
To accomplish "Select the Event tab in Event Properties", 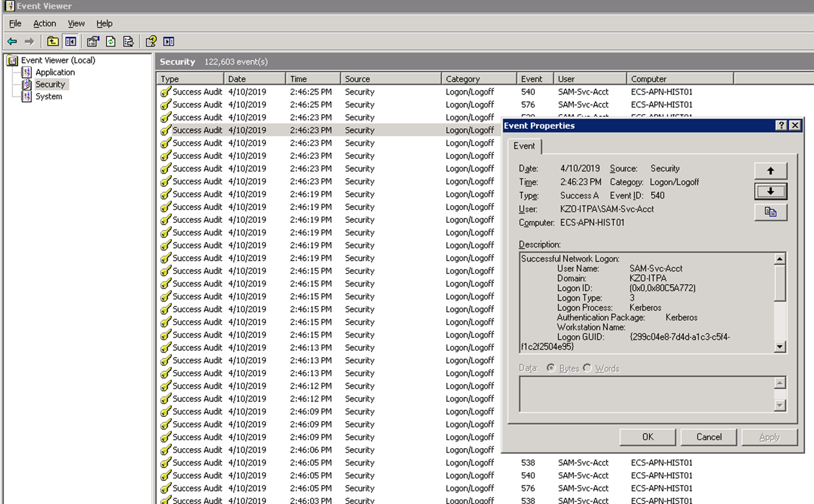I will click(524, 146).
